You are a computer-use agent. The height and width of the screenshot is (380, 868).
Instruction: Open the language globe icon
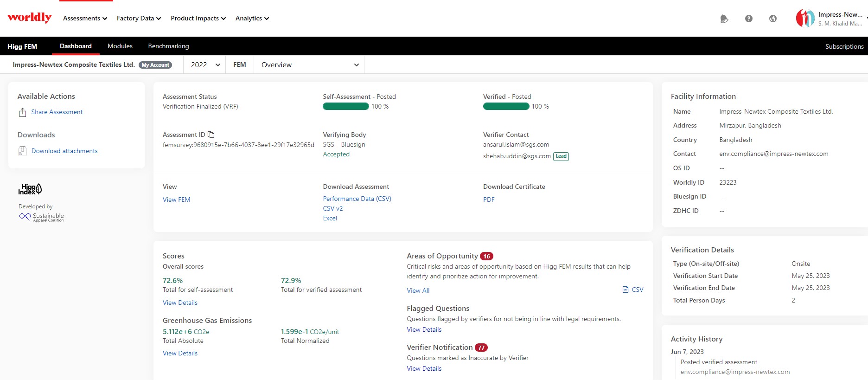[x=772, y=19]
